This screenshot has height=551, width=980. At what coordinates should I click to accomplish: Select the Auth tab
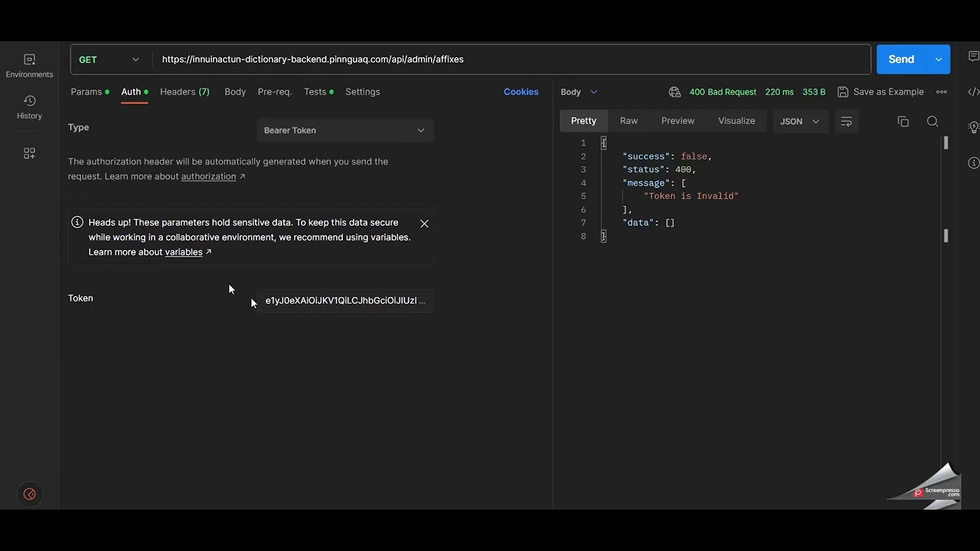(135, 92)
